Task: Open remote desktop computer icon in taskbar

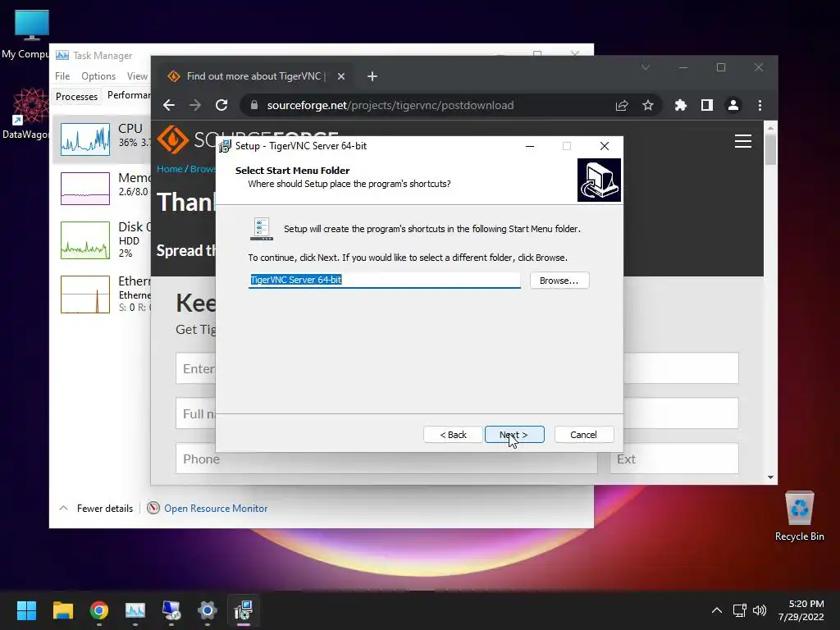Action: tap(171, 610)
